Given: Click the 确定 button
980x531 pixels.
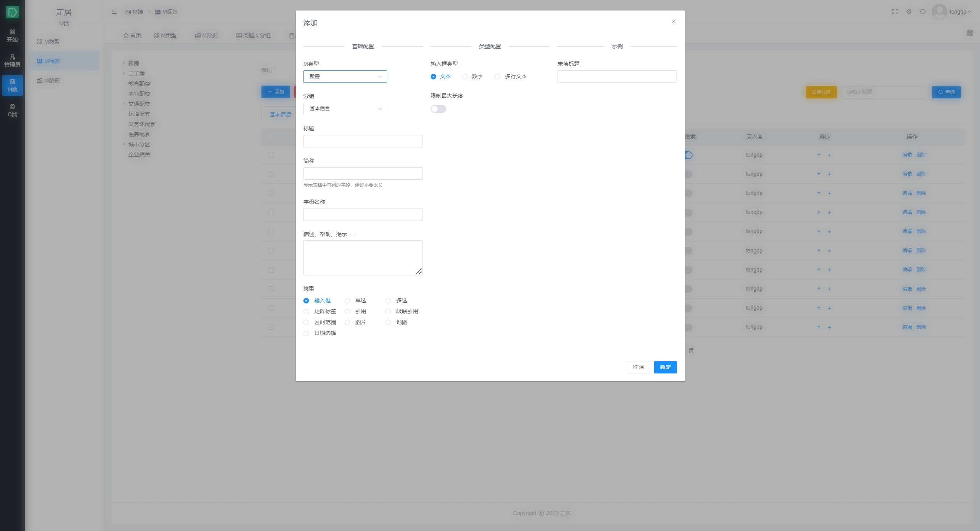Looking at the screenshot, I should (665, 367).
